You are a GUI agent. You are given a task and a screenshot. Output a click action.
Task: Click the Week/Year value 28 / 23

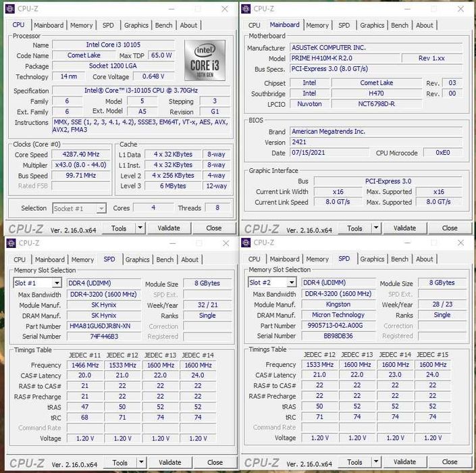pos(442,304)
